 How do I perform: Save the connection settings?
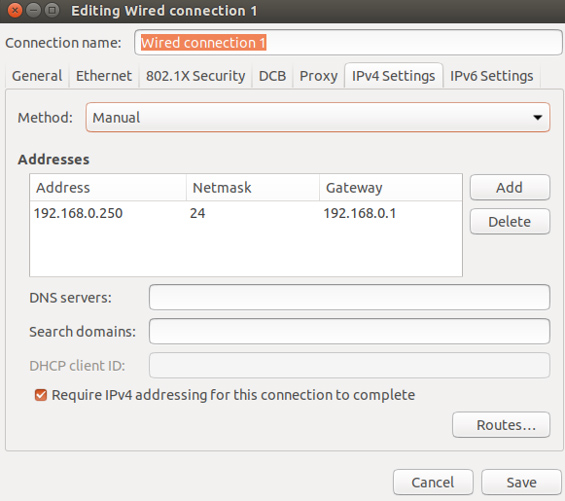point(521,482)
